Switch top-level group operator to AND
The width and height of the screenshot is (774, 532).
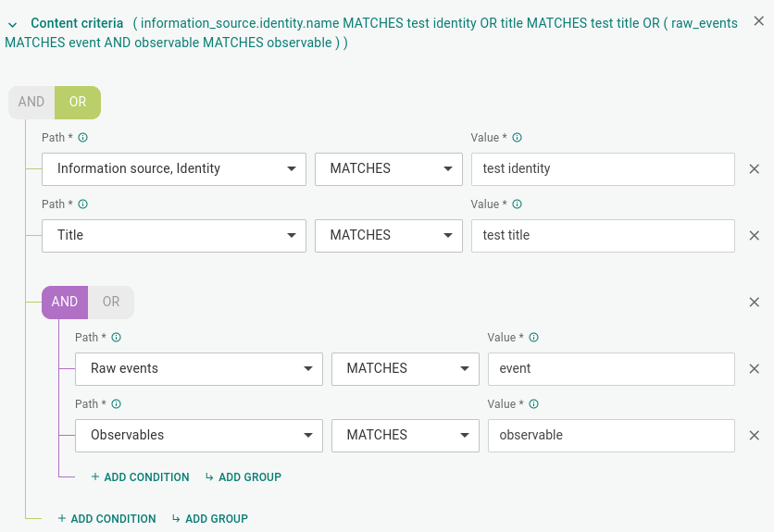pyautogui.click(x=31, y=102)
